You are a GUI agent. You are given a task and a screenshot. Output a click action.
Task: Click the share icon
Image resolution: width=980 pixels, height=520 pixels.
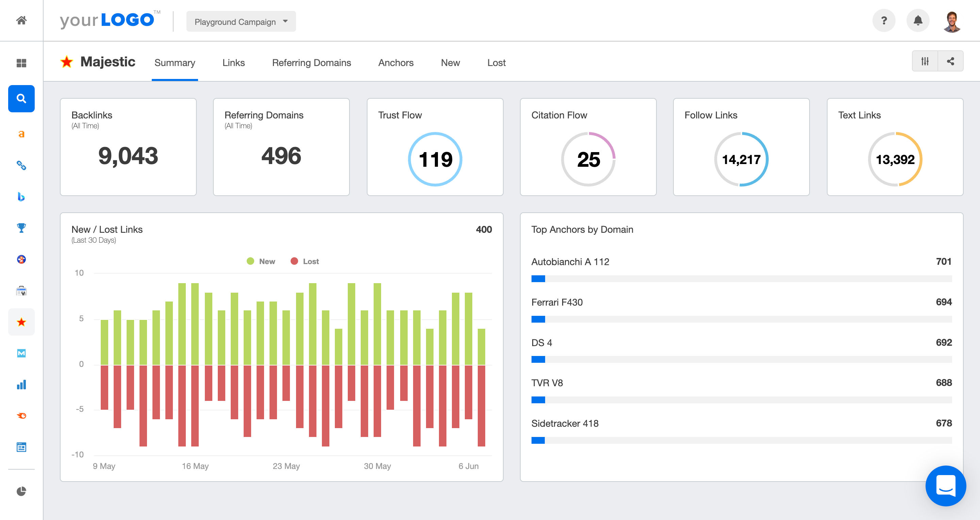[950, 61]
